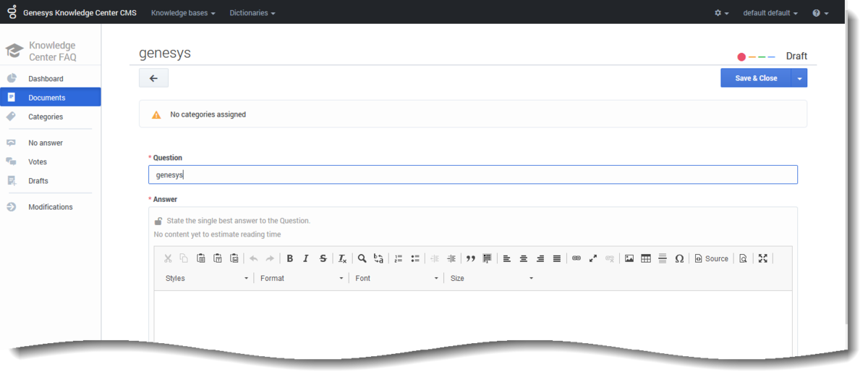The height and width of the screenshot is (380, 868).
Task: Expand the Save & Close arrow options
Action: pos(799,78)
